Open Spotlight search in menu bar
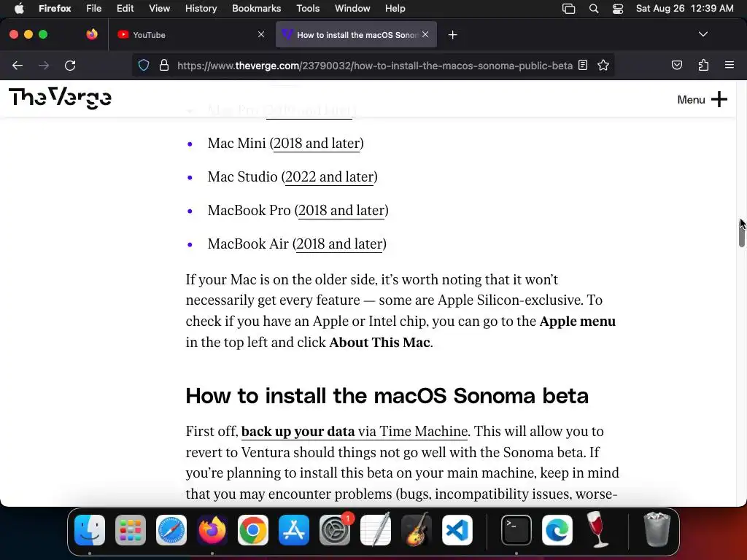Viewport: 747px width, 560px height. point(594,8)
